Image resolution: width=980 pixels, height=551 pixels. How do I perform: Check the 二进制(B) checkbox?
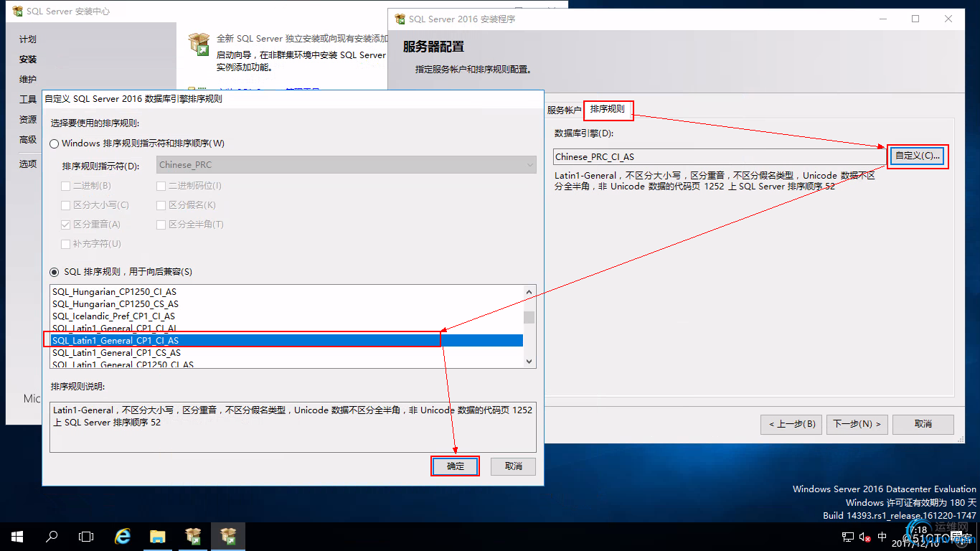(x=66, y=186)
